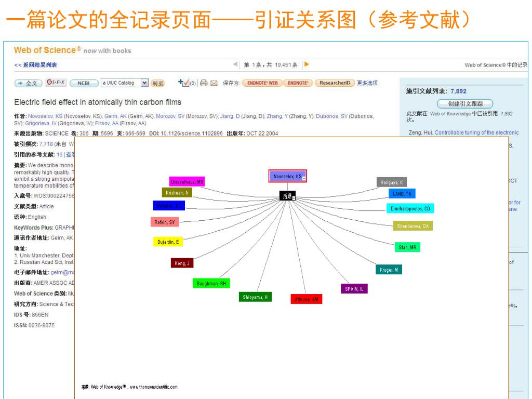This screenshot has height=399, width=532.
Task: Click the article title Electric field effect
Action: (98, 102)
